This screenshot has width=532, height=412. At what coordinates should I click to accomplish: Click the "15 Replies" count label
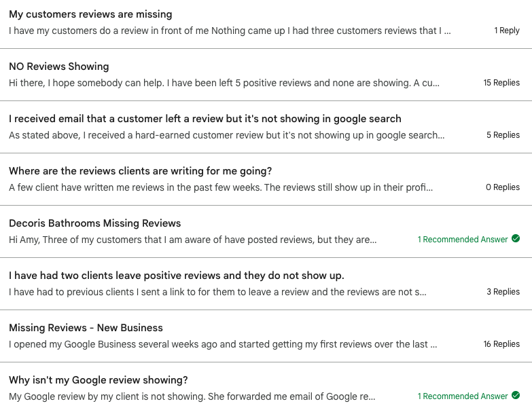click(x=501, y=83)
